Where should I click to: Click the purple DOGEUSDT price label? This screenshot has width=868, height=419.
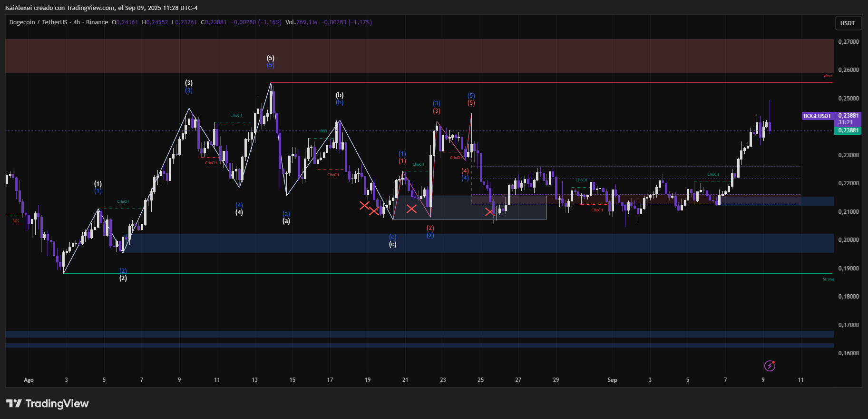point(817,116)
